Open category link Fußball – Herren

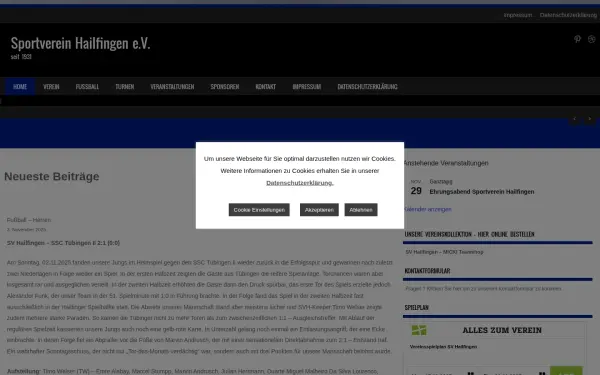click(29, 220)
